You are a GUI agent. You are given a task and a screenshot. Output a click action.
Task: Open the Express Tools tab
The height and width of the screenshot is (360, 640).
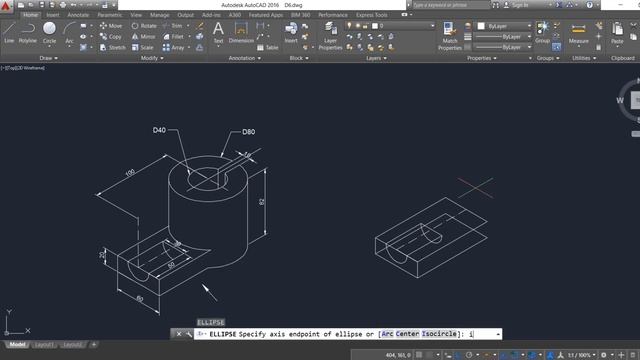click(371, 15)
